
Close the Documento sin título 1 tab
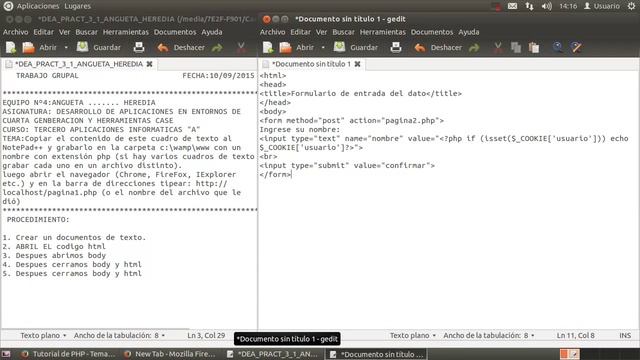pyautogui.click(x=358, y=64)
